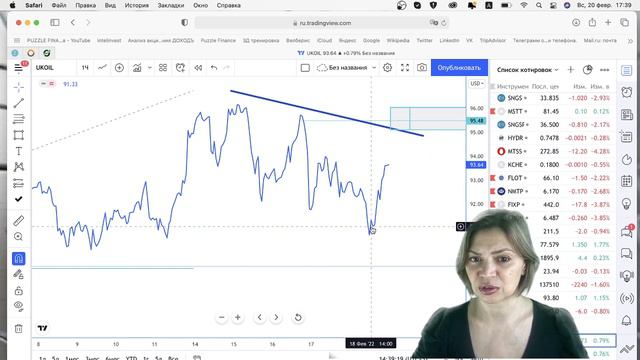Open the Fibonacci retracement tools
The width and height of the screenshot is (640, 360).
tap(18, 119)
